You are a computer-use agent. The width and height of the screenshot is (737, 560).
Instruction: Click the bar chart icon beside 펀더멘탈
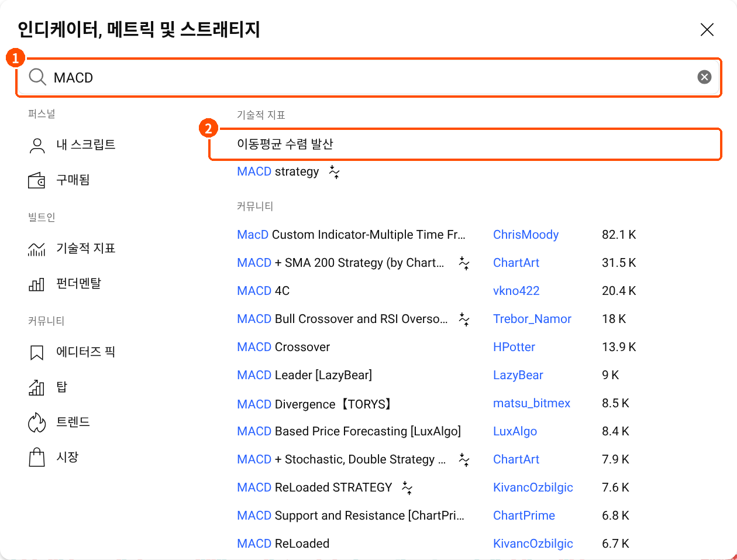[x=37, y=284]
